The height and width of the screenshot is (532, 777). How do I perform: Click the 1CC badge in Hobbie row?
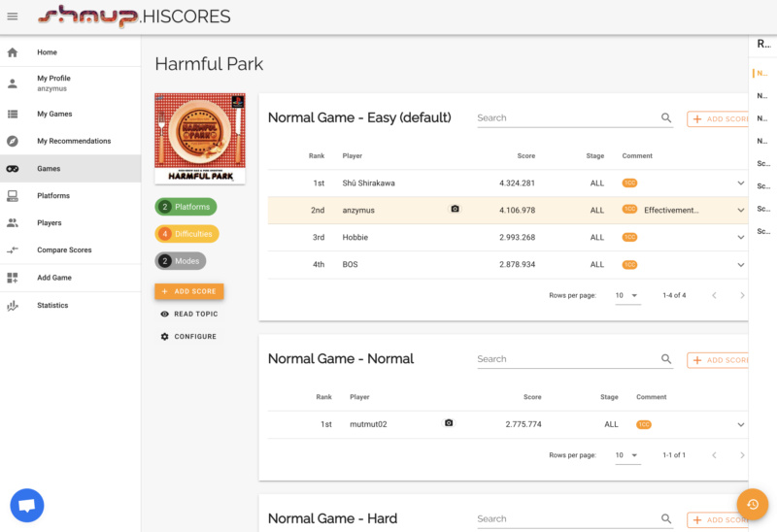coord(629,237)
